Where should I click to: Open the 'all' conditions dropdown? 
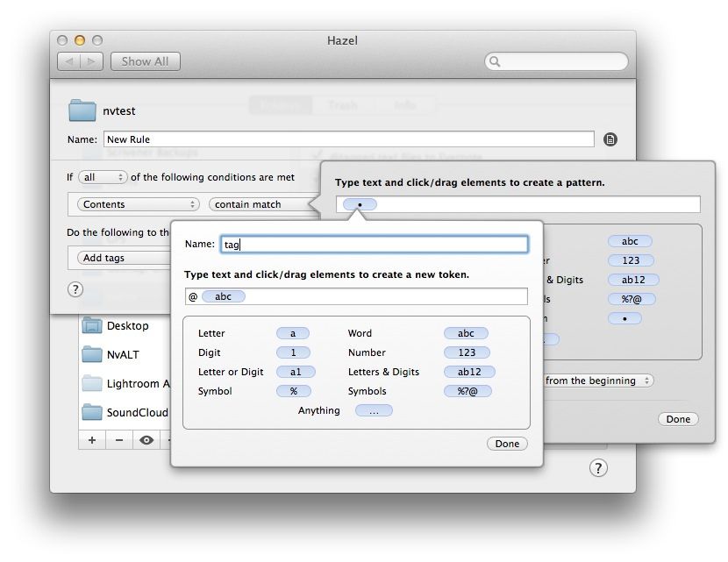(103, 177)
